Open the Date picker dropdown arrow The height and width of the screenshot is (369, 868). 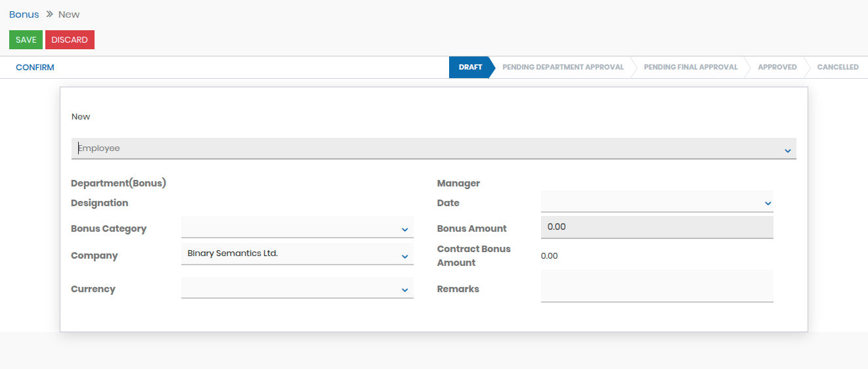click(768, 204)
